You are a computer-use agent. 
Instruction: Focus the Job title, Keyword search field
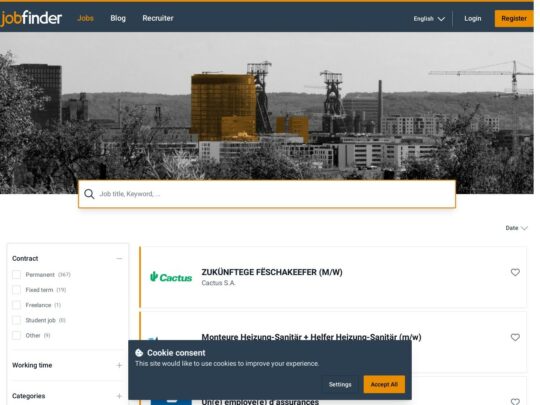267,194
